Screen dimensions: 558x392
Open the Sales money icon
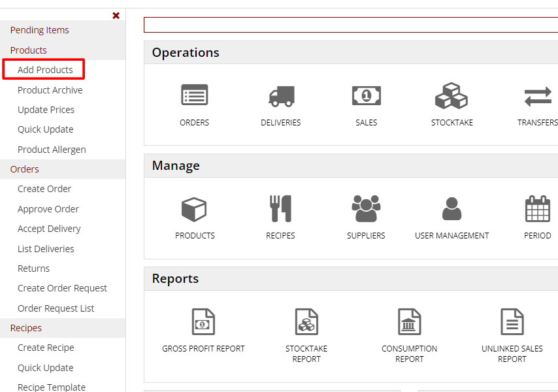(366, 96)
